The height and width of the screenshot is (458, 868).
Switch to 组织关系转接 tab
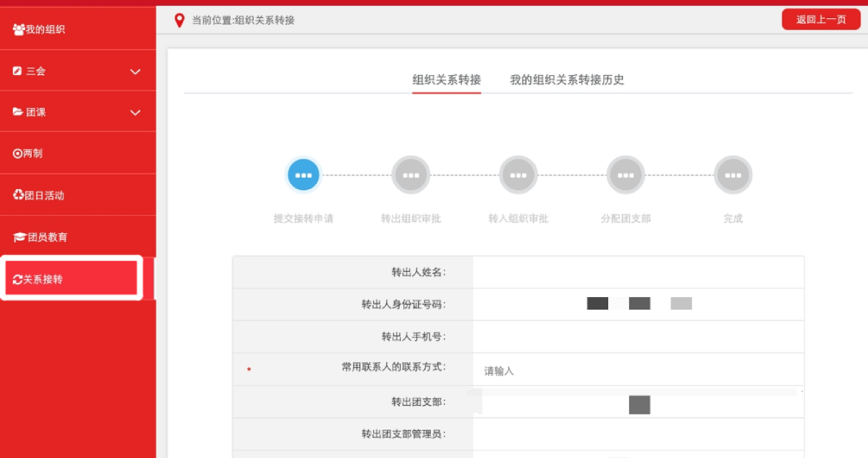(446, 80)
